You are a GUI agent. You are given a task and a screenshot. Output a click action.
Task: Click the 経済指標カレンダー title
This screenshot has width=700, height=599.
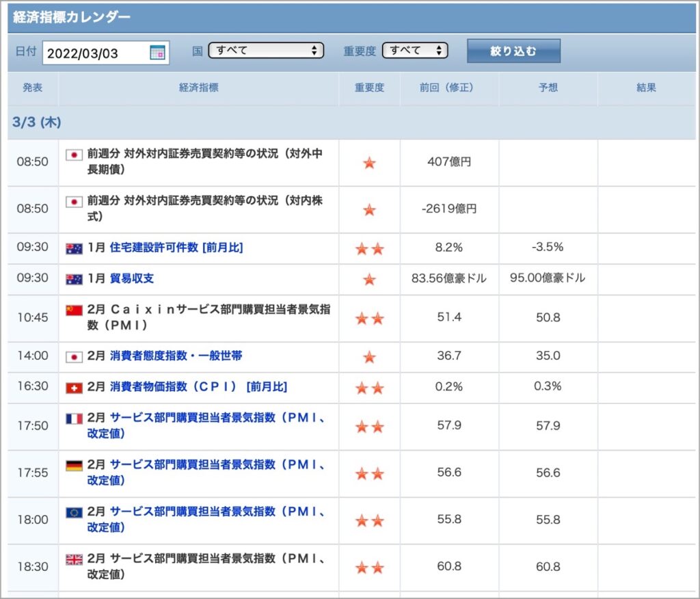71,17
